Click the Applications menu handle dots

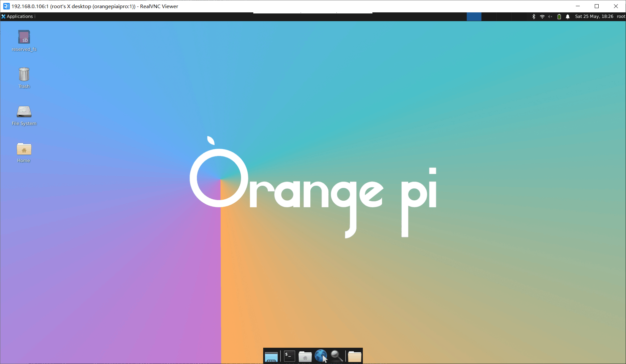pos(35,17)
